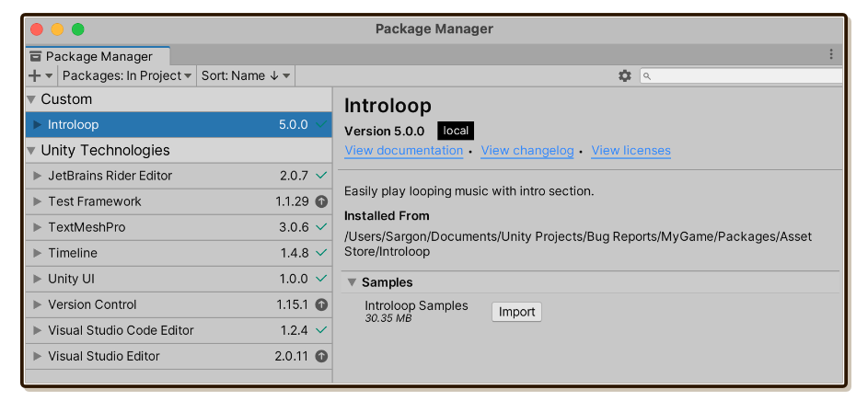Click the magnifier icon in the search box
The height and width of the screenshot is (401, 868).
(647, 76)
